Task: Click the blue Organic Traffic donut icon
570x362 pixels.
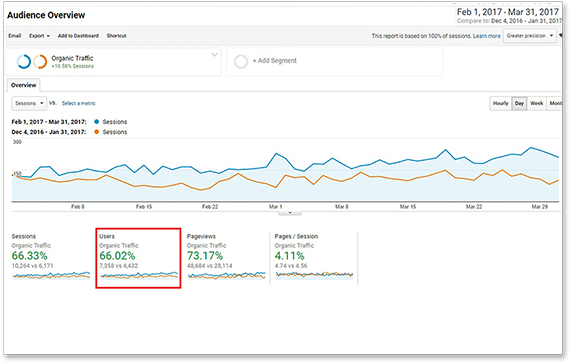Action: [x=24, y=61]
